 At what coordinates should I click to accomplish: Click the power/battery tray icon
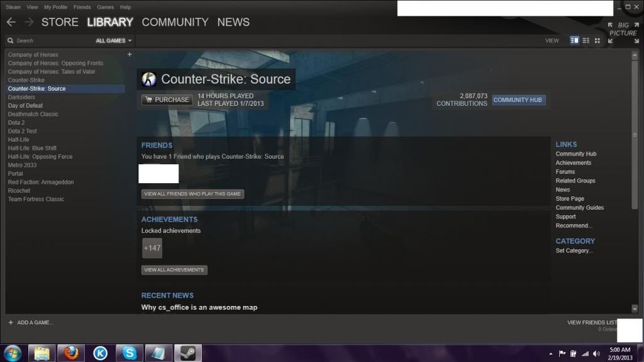(573, 353)
